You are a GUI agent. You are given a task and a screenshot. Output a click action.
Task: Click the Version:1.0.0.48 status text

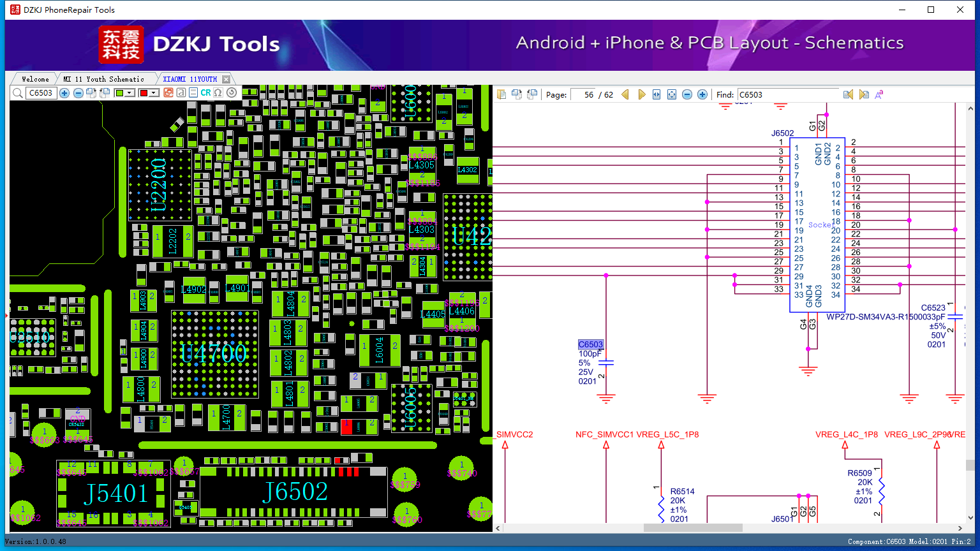click(x=36, y=541)
